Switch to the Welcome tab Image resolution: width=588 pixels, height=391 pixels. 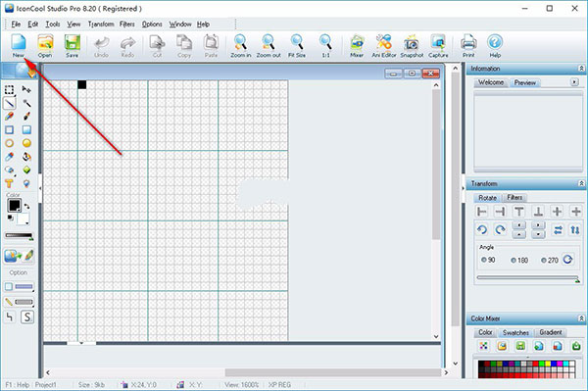tap(491, 82)
